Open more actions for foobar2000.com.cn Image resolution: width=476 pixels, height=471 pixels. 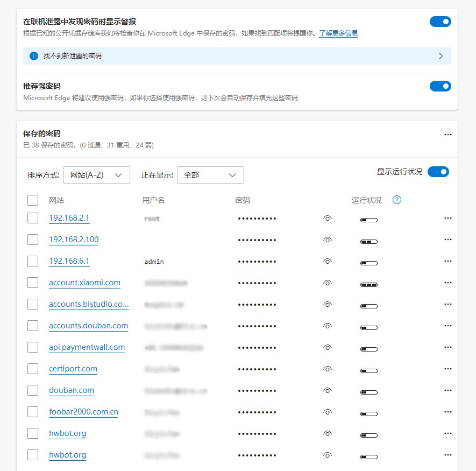tap(448, 412)
